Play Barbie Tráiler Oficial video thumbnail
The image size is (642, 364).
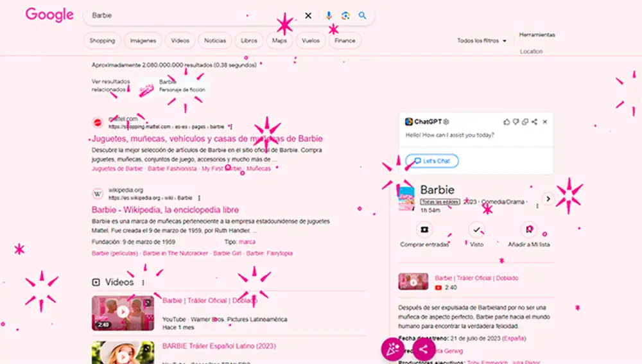pyautogui.click(x=123, y=313)
